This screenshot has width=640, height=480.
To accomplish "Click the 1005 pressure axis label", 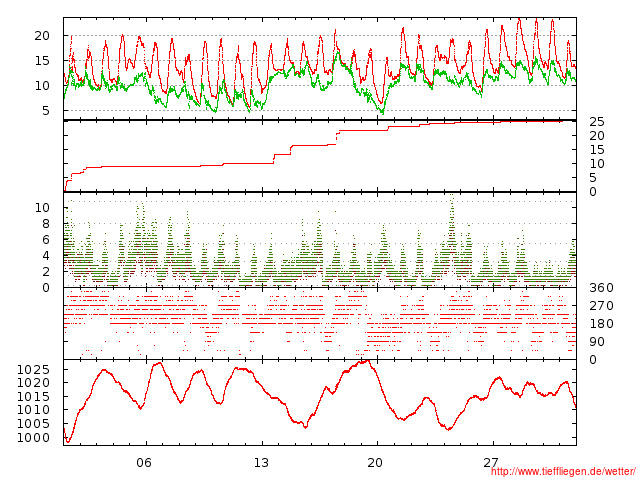I will (33, 424).
